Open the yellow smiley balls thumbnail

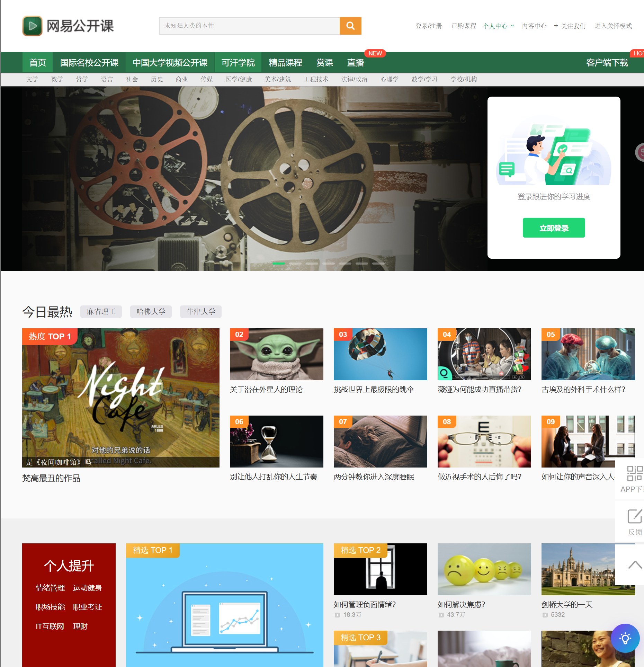(x=484, y=569)
